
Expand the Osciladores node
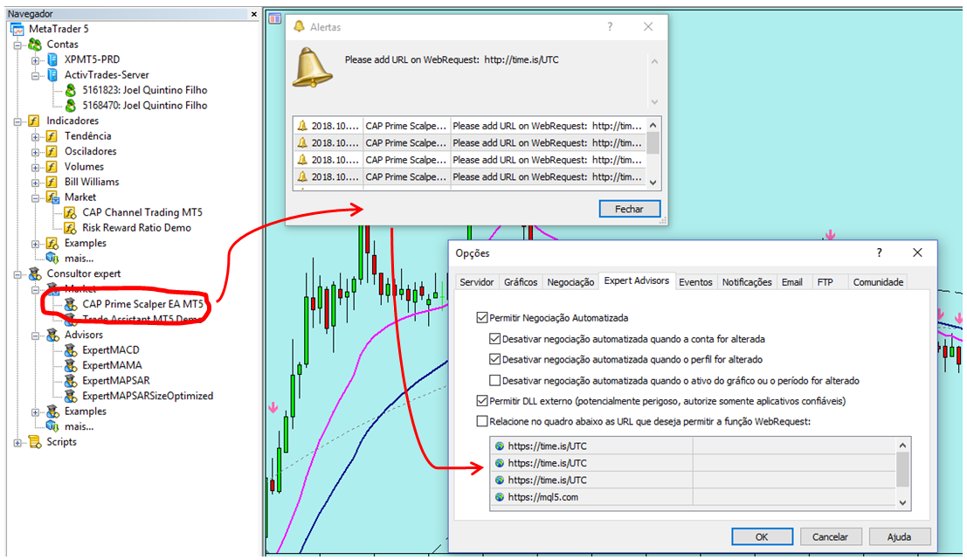[36, 152]
